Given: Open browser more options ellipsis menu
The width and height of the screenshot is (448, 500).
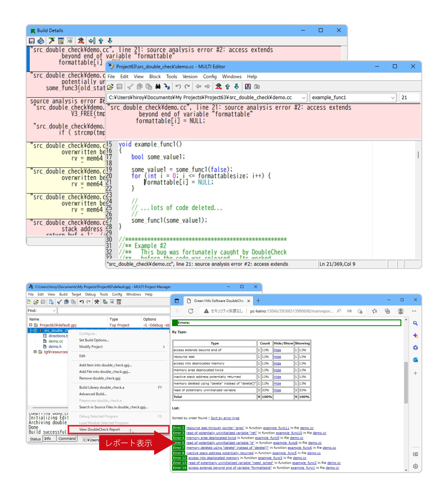Looking at the screenshot, I should click(414, 311).
